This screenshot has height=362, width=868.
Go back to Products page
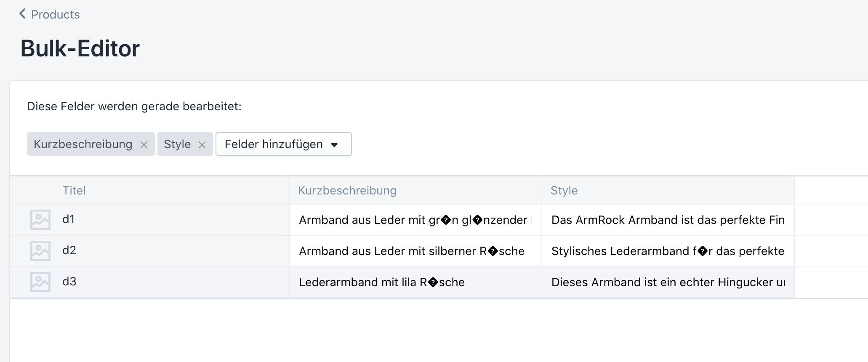55,14
